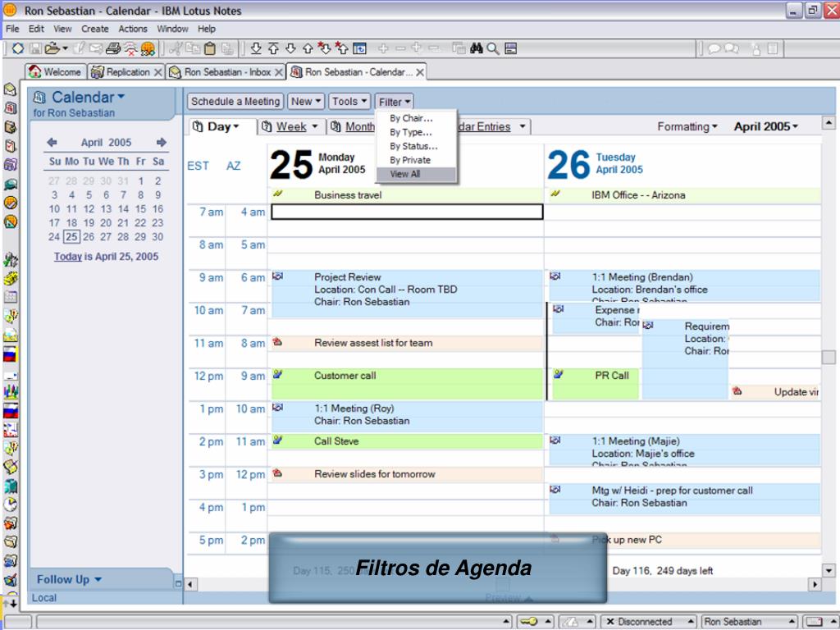Switch to the Welcome tab
The height and width of the screenshot is (630, 840).
(57, 72)
